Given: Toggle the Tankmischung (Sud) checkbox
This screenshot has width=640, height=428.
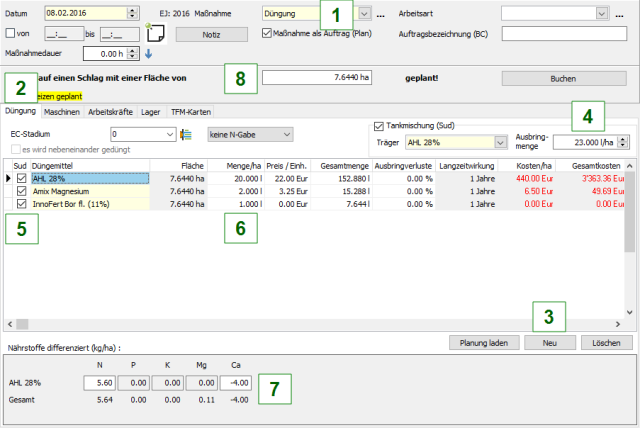Looking at the screenshot, I should pyautogui.click(x=378, y=126).
